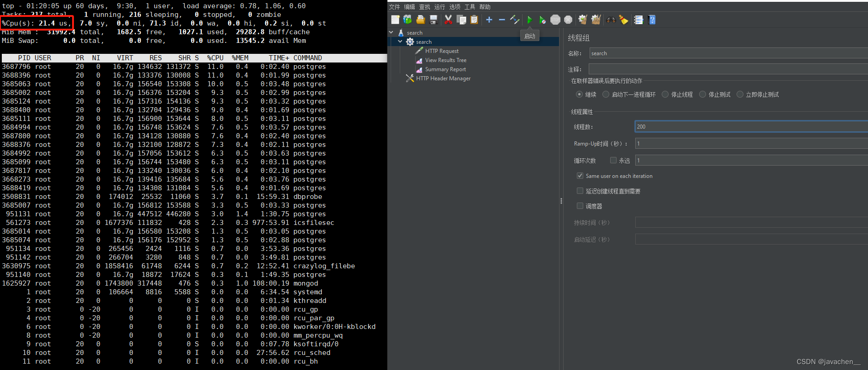Image resolution: width=868 pixels, height=370 pixels.
Task: Click the 线程数 field showing 200
Action: point(751,126)
